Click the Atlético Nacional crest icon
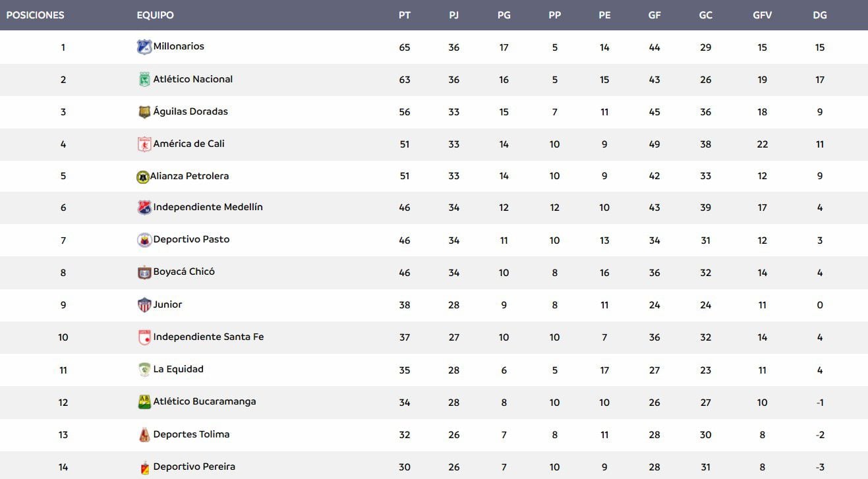Screen dimensions: 868x479 tap(144, 80)
